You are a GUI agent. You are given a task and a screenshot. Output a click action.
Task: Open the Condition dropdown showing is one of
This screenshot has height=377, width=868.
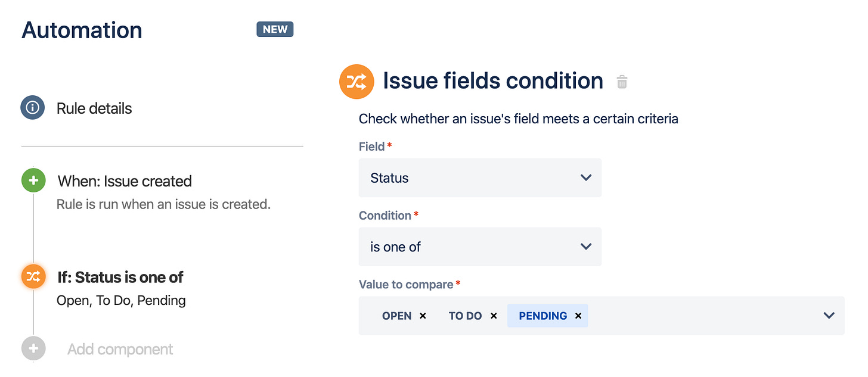479,247
